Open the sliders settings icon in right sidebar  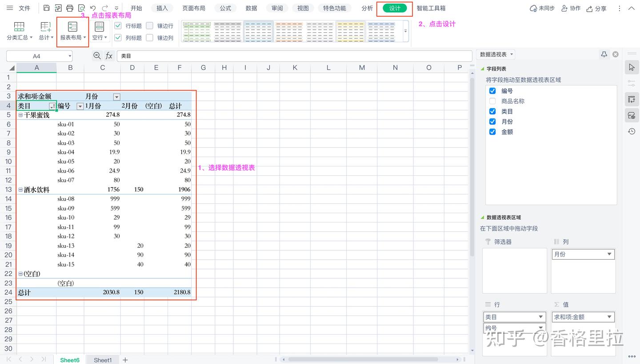(x=632, y=83)
